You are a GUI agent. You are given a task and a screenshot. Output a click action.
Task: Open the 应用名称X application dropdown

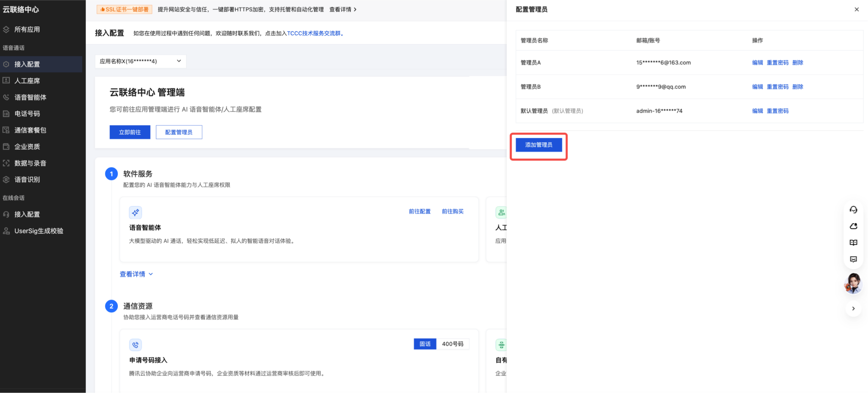(141, 61)
